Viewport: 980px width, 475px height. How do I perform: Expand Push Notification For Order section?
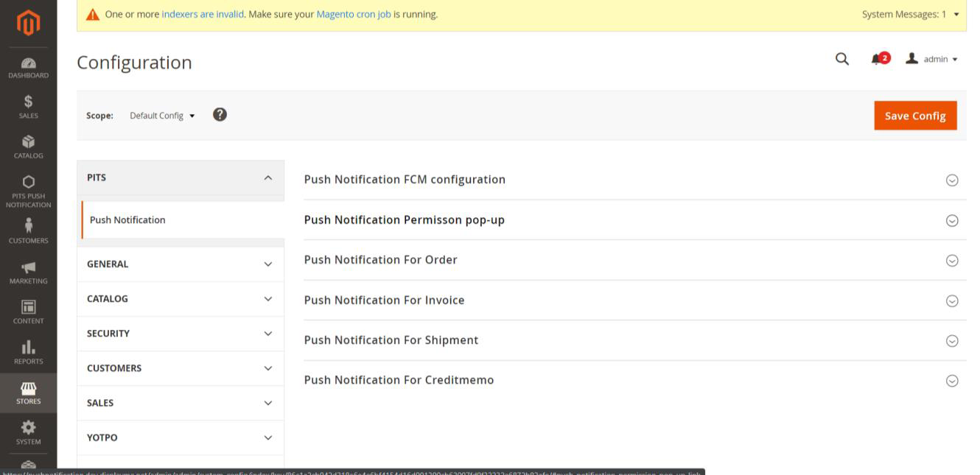951,261
